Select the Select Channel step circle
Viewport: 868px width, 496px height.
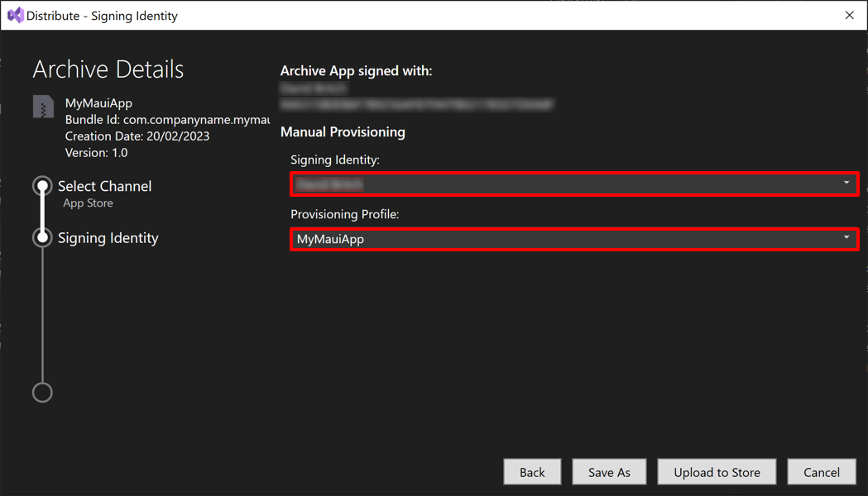coord(42,186)
